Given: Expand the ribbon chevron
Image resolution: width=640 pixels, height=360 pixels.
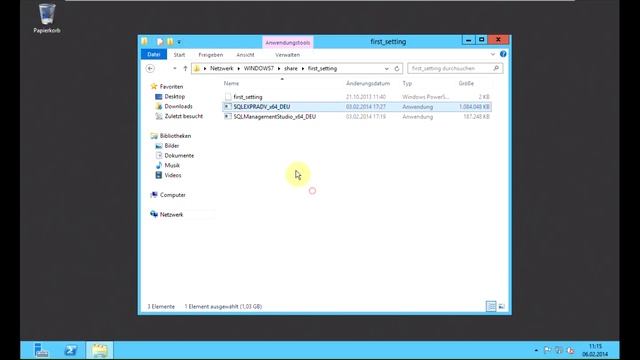Looking at the screenshot, I should [x=493, y=54].
